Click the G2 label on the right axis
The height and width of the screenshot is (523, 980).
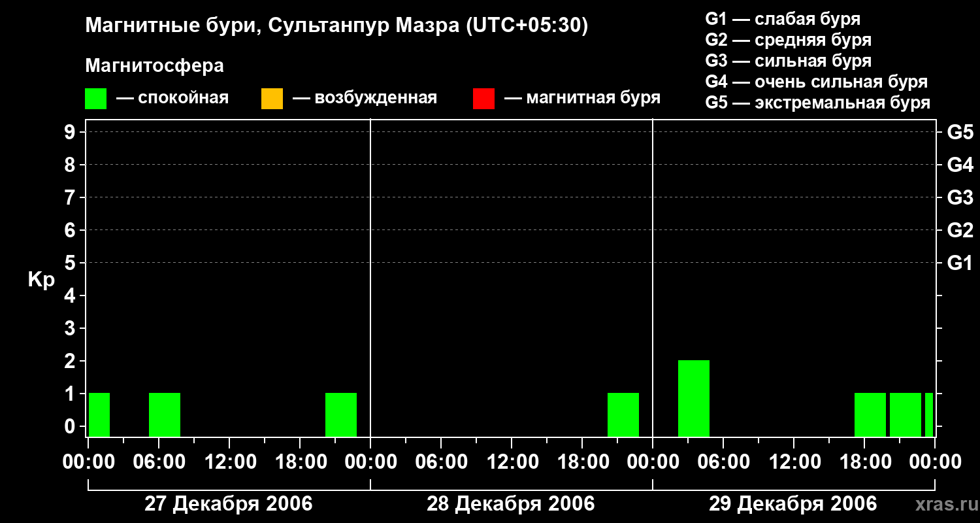(960, 230)
